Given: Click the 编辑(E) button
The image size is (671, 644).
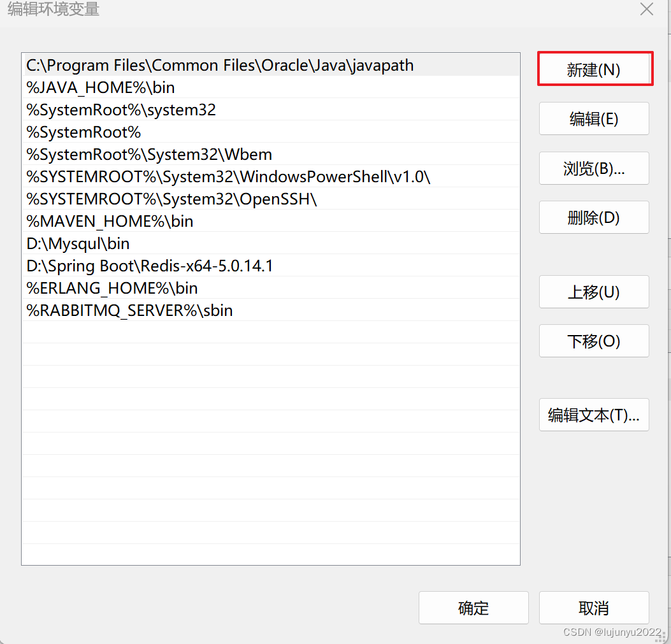Looking at the screenshot, I should point(594,118).
